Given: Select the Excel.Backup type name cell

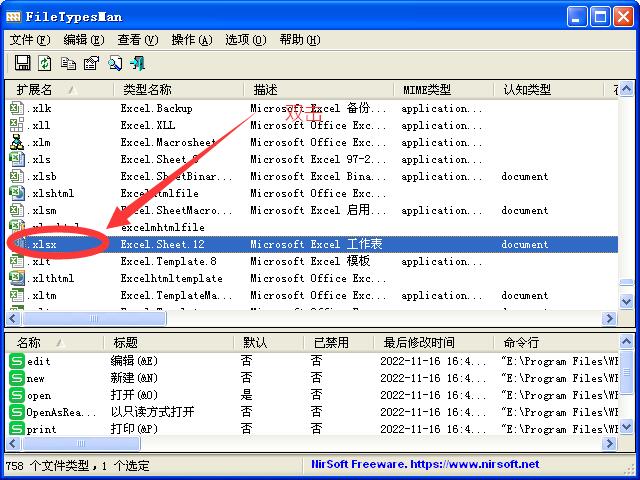Looking at the screenshot, I should coord(156,108).
